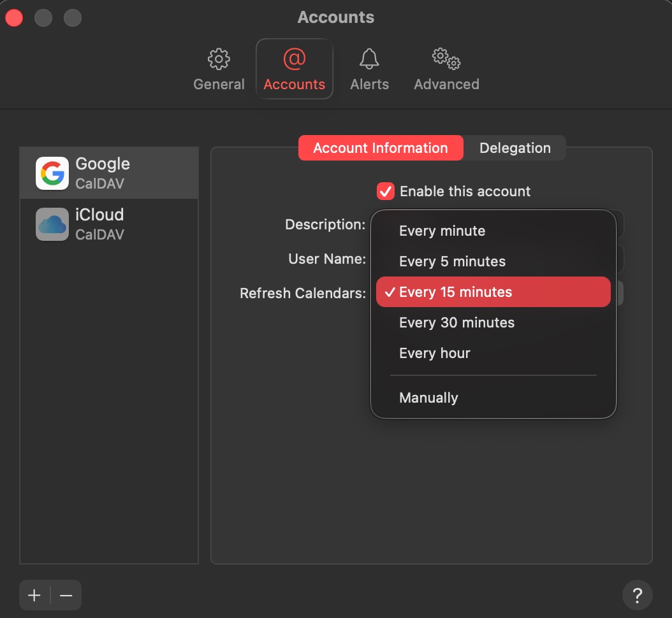Toggle the Enable this account checkbox
Viewport: 672px width, 618px height.
[x=386, y=191]
